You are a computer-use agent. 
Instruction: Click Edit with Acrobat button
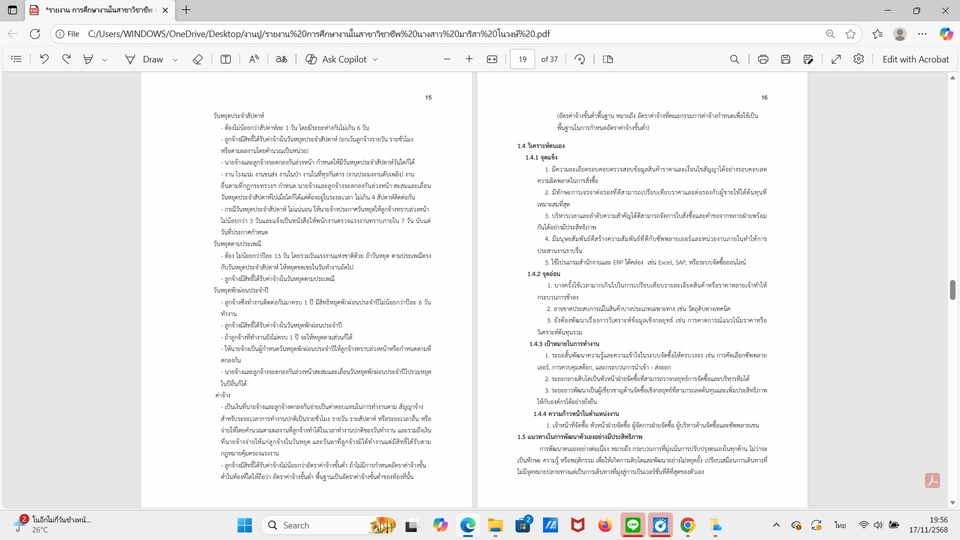coord(914,59)
